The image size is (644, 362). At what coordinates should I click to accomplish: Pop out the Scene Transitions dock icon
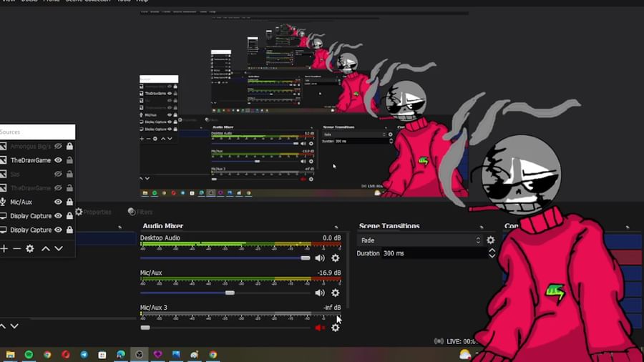(482, 227)
